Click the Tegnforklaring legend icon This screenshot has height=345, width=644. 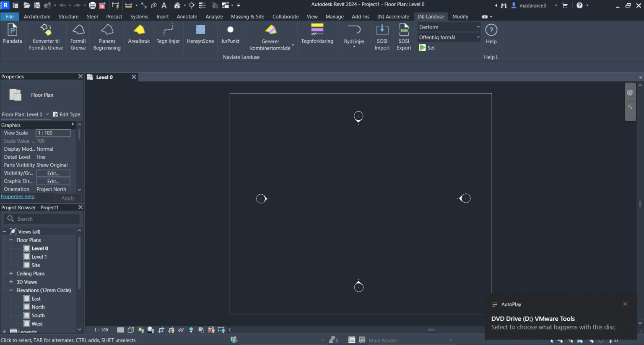tap(317, 30)
